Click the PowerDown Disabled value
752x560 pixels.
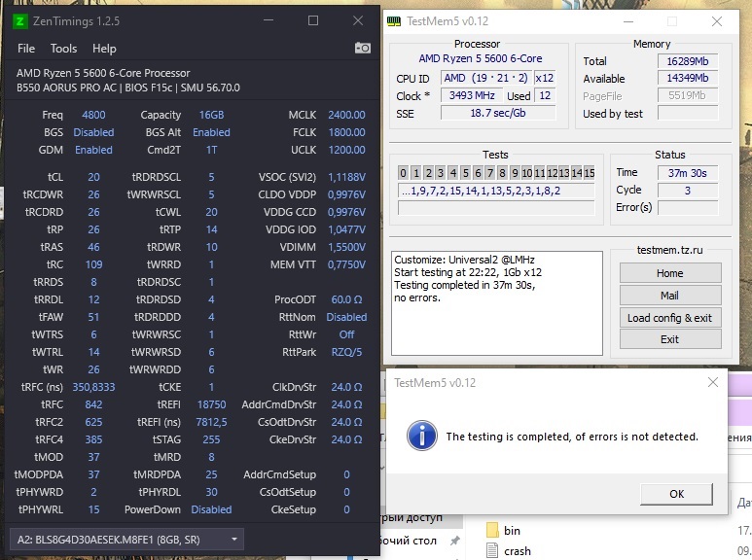click(x=211, y=509)
